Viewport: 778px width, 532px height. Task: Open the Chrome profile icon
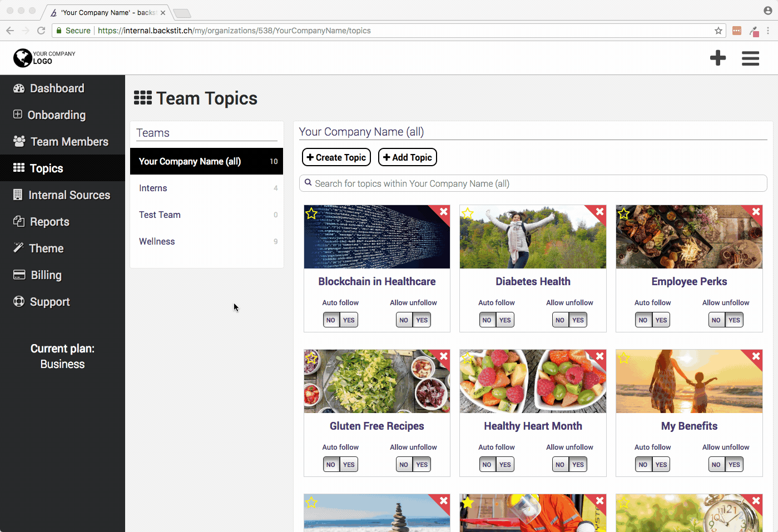point(768,11)
